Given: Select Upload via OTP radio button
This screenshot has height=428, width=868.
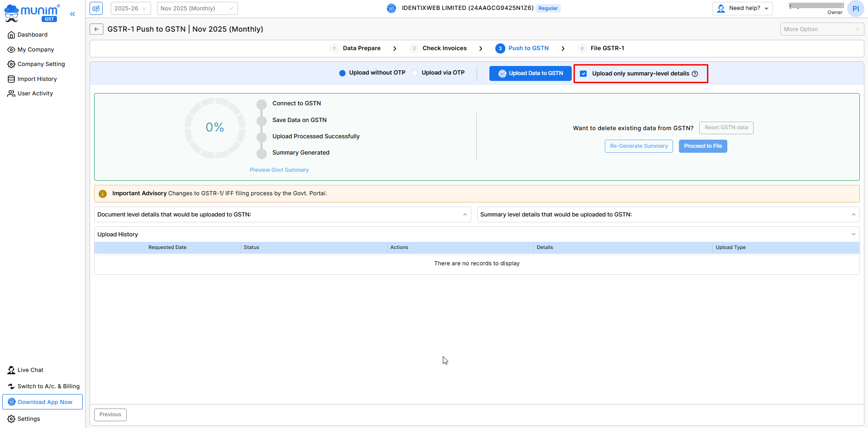Looking at the screenshot, I should coord(415,73).
